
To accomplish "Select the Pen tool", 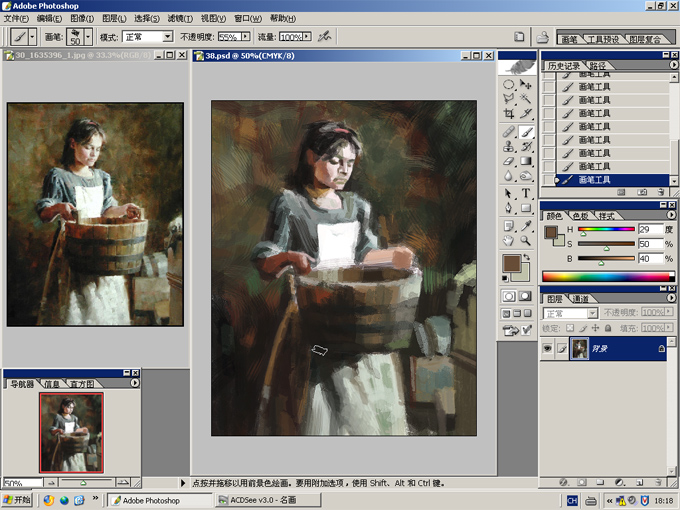I will pyautogui.click(x=509, y=208).
